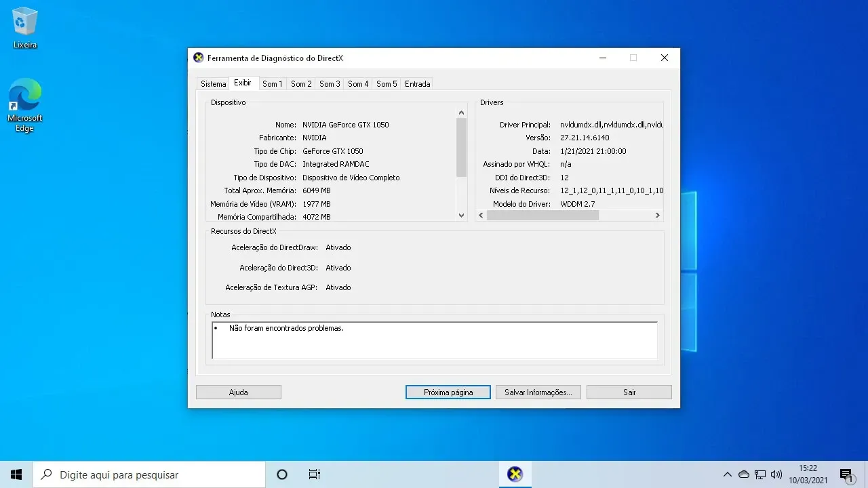Open the volume speaker tray icon
Viewport: 868px width, 488px height.
pos(777,474)
